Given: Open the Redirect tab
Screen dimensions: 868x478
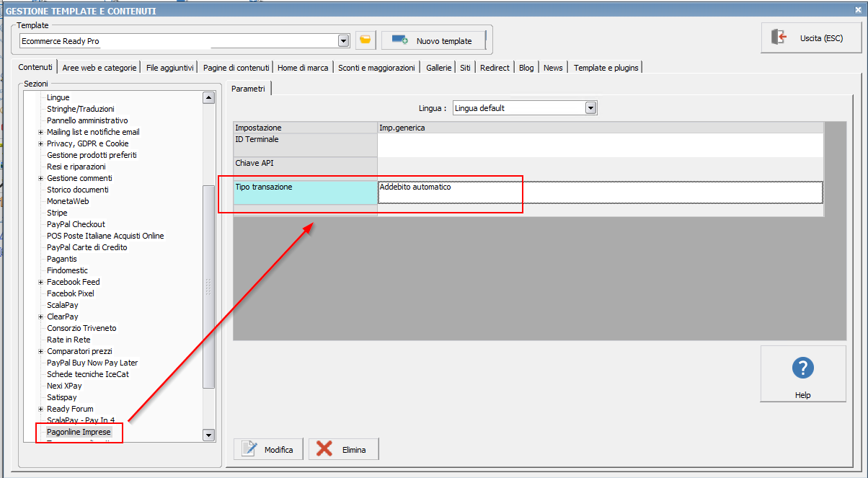Looking at the screenshot, I should pos(495,68).
